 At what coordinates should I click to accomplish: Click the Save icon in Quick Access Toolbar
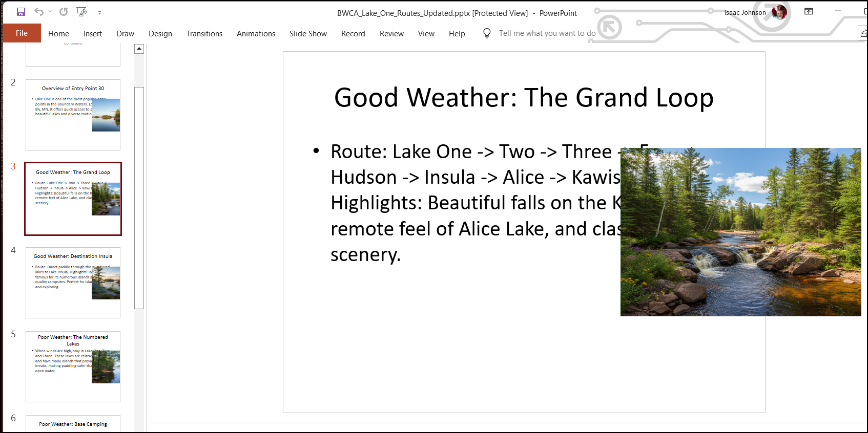tap(21, 12)
